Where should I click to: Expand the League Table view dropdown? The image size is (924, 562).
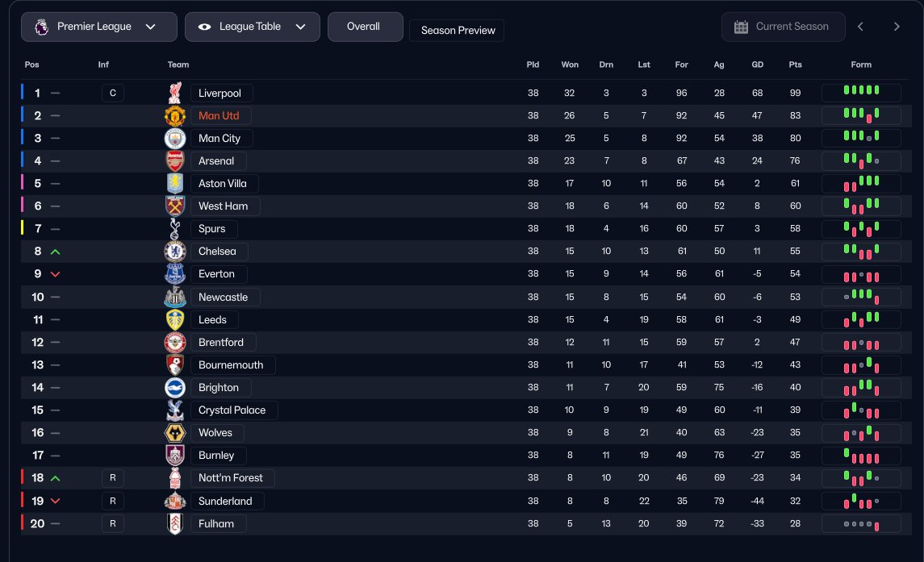pyautogui.click(x=252, y=27)
